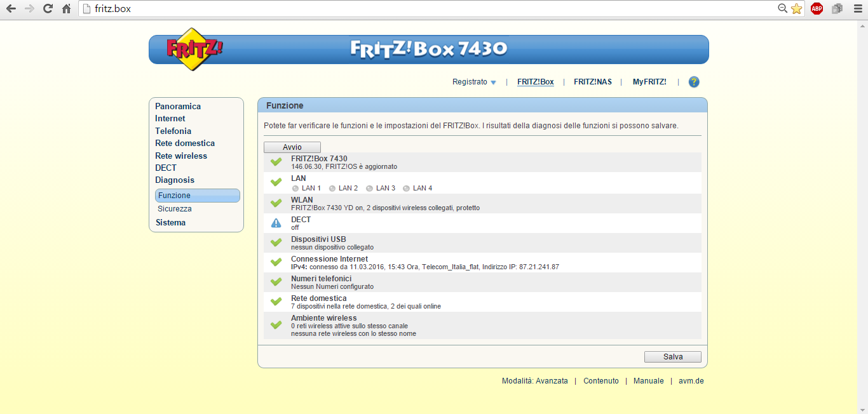Click the browser Back arrow
Screen dimensions: 868x414
11,9
